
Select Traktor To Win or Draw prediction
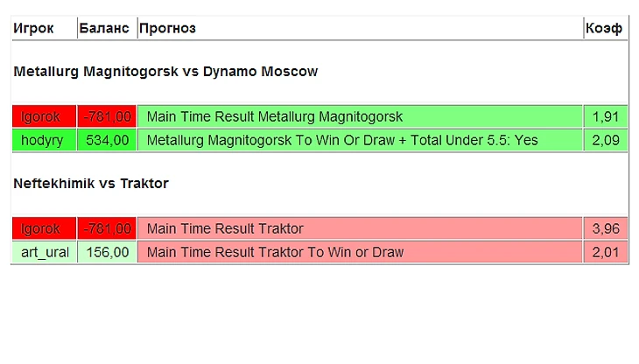[x=275, y=252]
